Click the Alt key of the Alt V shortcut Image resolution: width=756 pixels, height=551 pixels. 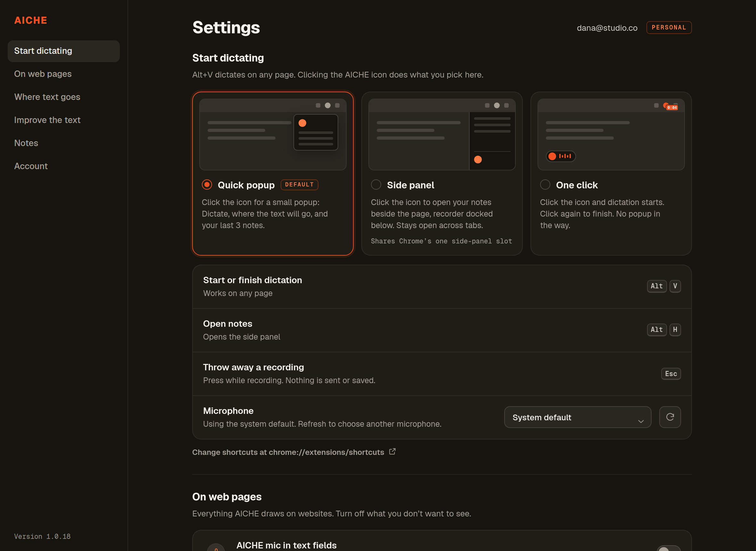pyautogui.click(x=657, y=286)
